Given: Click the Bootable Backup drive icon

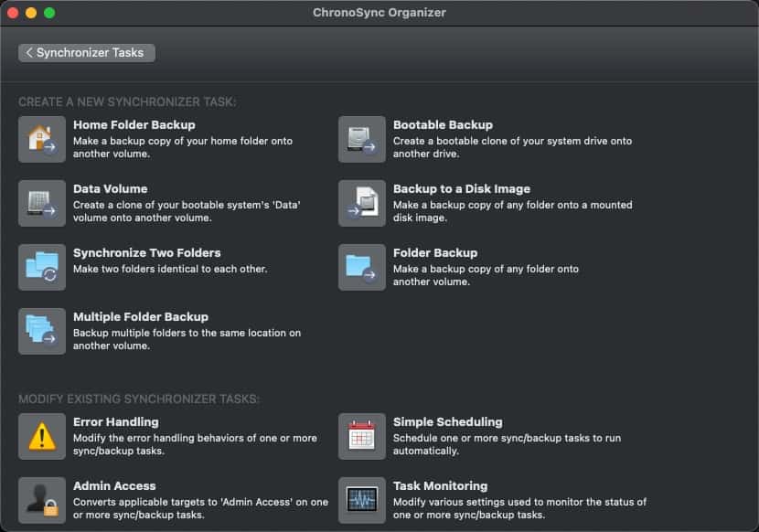Looking at the screenshot, I should (362, 140).
